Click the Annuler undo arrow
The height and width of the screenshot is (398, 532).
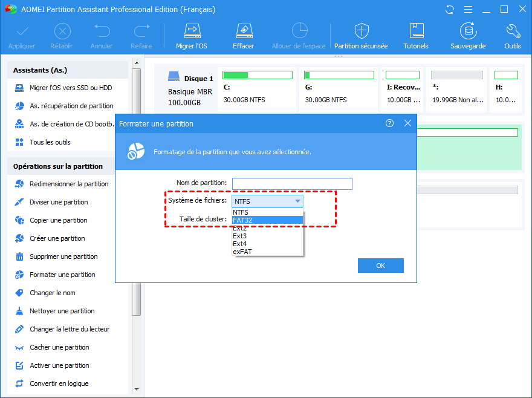tap(102, 31)
